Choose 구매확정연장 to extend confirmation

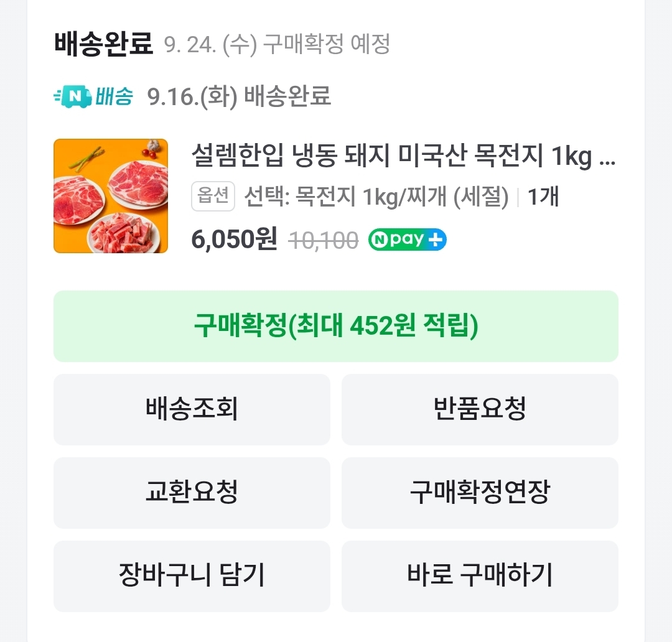[480, 493]
